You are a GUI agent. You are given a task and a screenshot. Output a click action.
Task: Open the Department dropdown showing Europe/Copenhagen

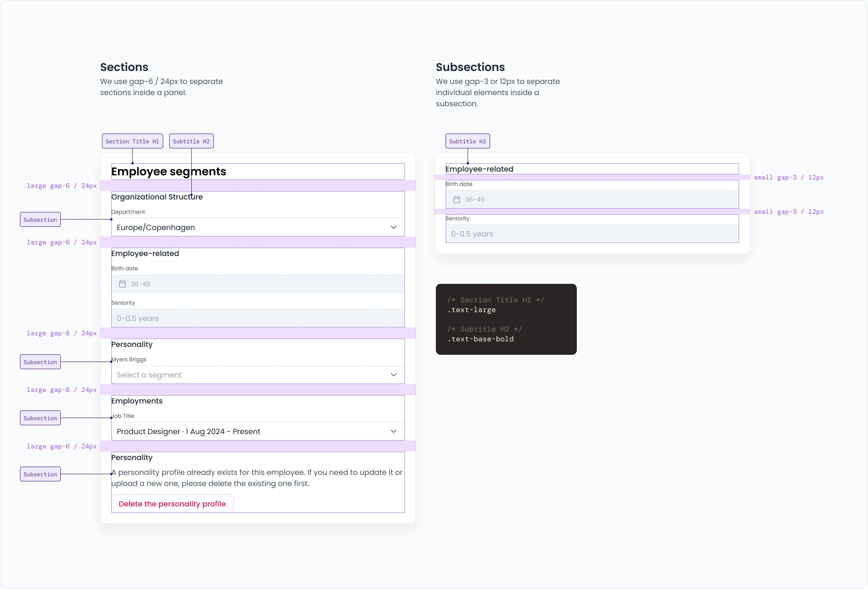258,227
